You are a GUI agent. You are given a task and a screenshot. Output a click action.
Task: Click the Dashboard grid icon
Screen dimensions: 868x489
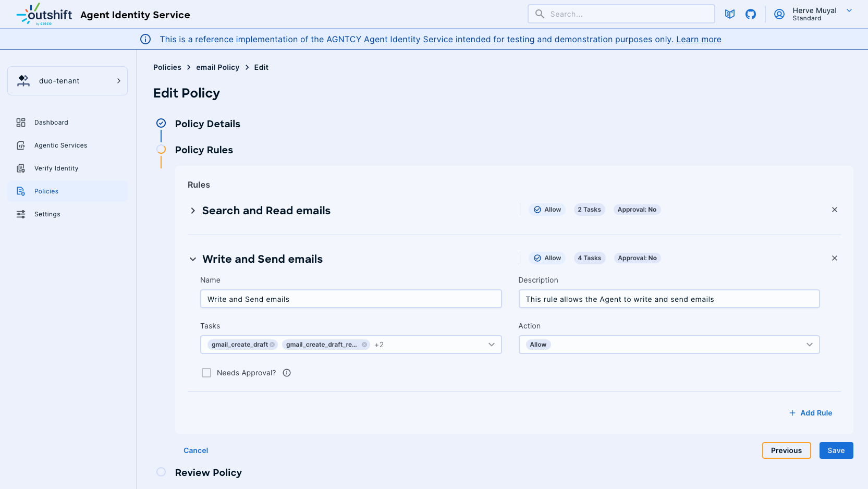click(21, 123)
